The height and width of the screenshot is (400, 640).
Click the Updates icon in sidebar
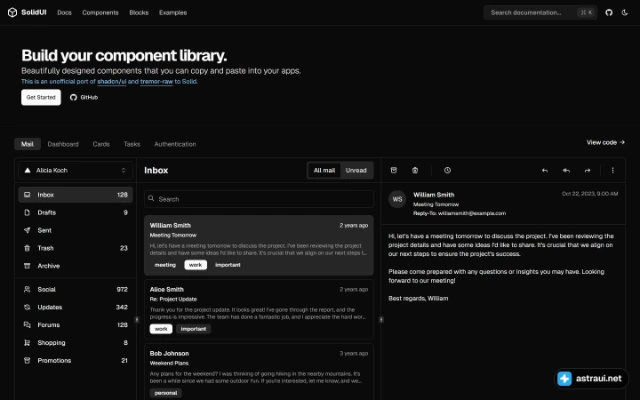point(27,307)
